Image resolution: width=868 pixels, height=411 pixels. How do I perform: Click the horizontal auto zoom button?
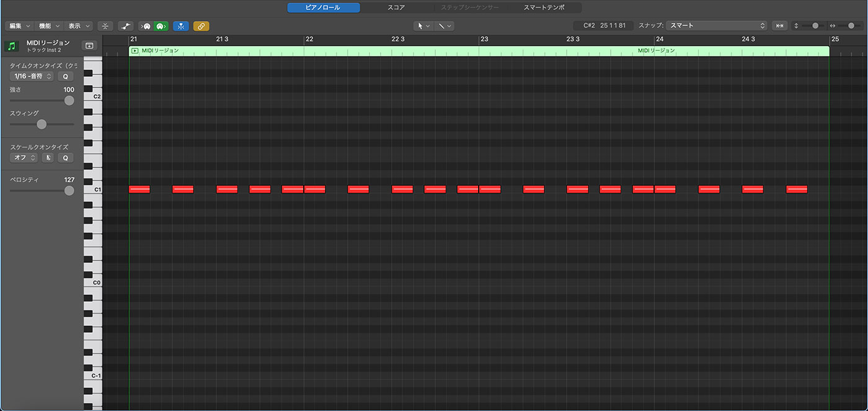(x=780, y=25)
